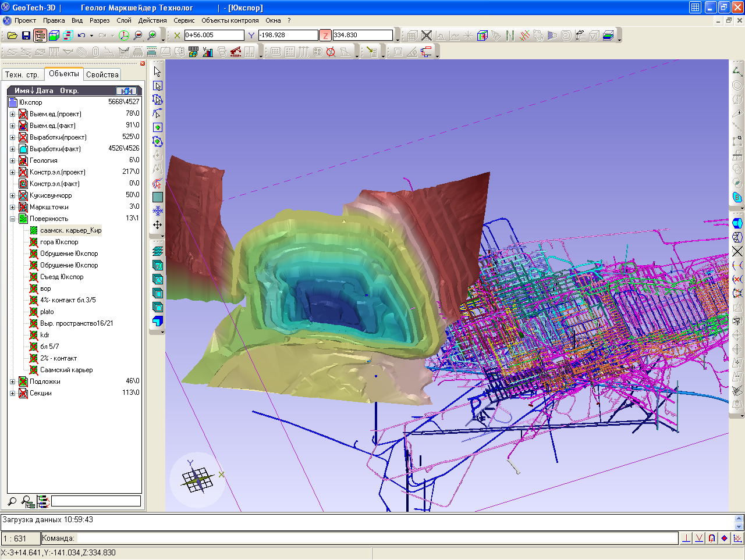Open project using the folder icon

coord(12,35)
